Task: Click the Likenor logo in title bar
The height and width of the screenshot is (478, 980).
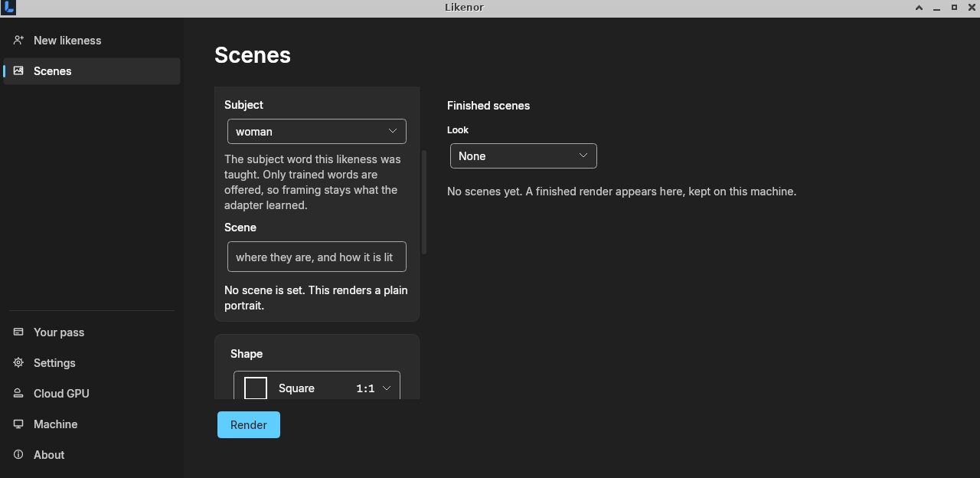Action: [x=8, y=8]
